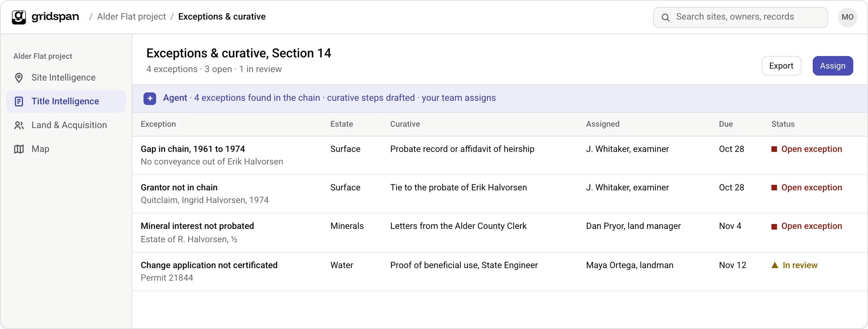The height and width of the screenshot is (329, 868).
Task: Click the Due column header
Action: click(726, 124)
